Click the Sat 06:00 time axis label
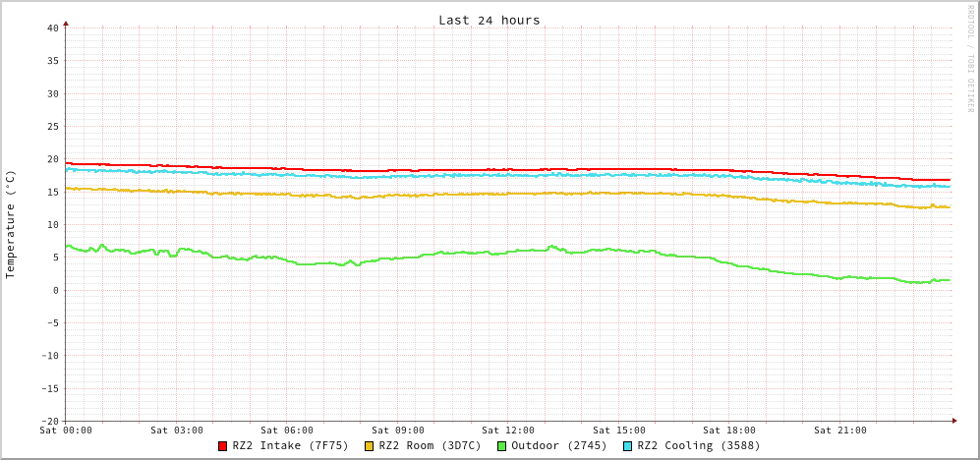The image size is (980, 460). 287,431
